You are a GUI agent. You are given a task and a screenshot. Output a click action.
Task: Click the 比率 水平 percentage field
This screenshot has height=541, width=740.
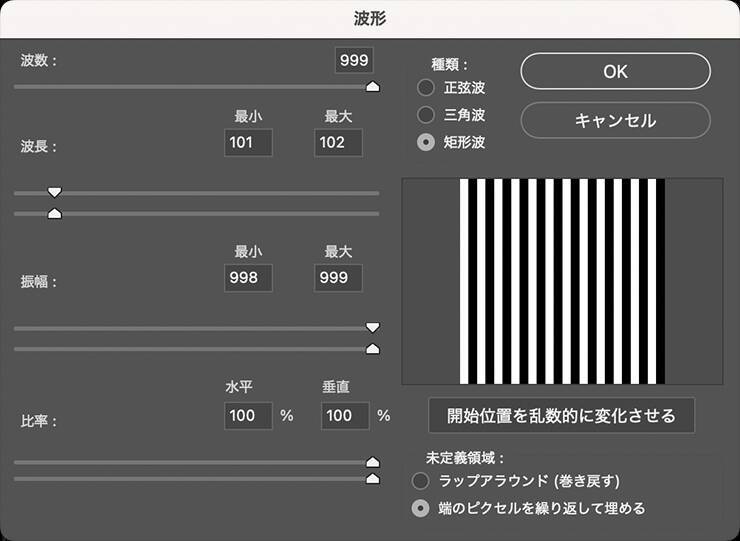249,415
